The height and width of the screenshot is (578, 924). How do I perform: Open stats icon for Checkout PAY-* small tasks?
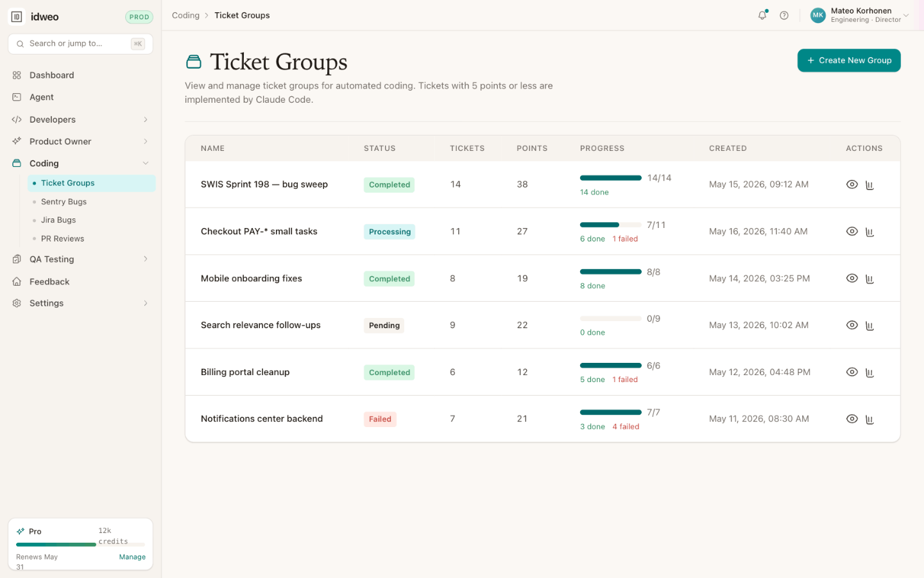click(870, 232)
